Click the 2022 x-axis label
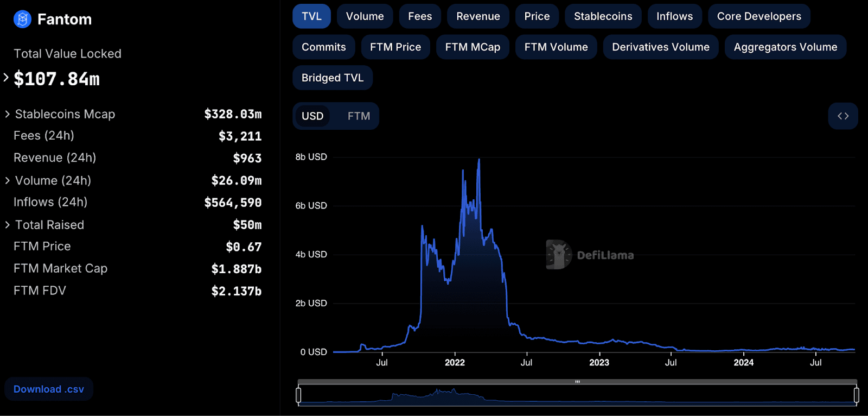 (455, 363)
